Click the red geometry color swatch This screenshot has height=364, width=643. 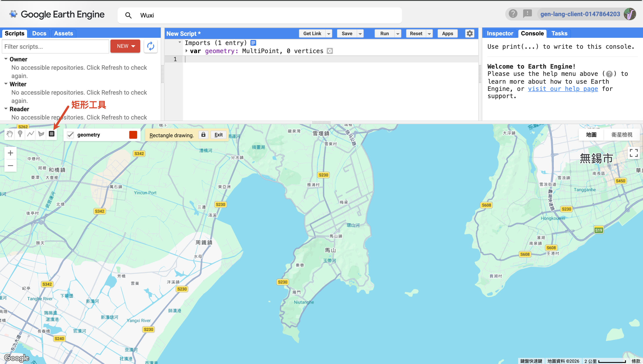coord(133,135)
